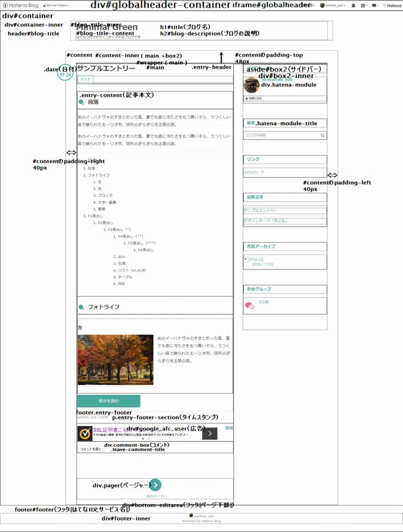403x532 pixels.
Task: Click Powered by Hatena Blog footer text
Action: point(201,521)
